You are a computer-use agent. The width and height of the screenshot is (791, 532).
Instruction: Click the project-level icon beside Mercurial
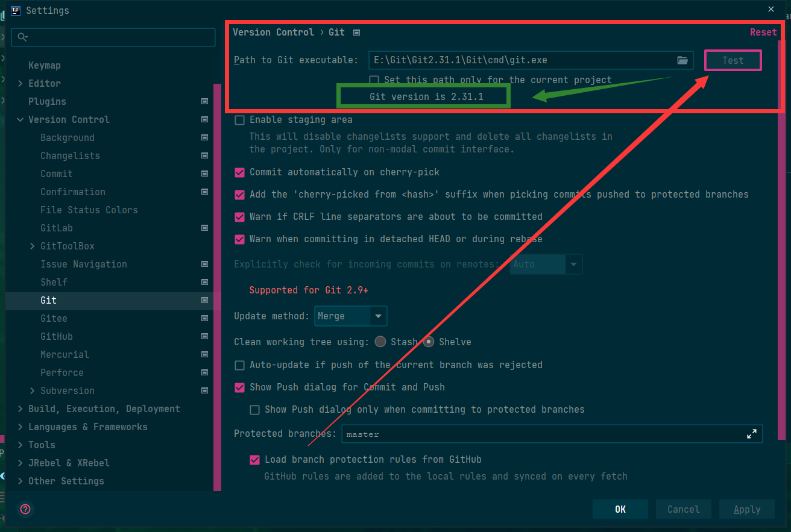(x=205, y=354)
